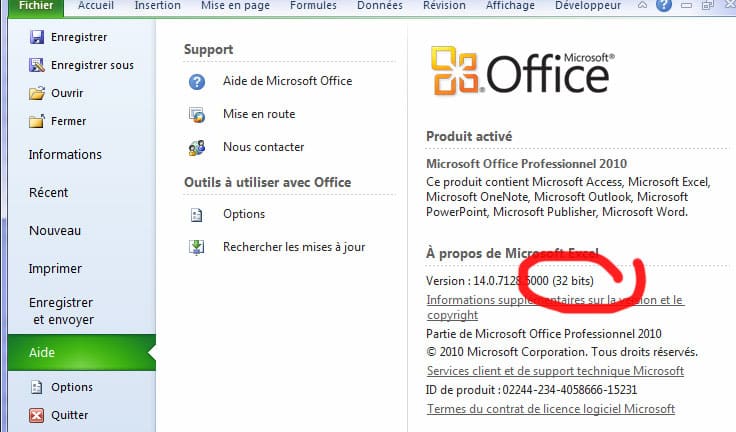The height and width of the screenshot is (432, 736).
Task: Click the Enregistrer sous icon
Action: [37, 66]
